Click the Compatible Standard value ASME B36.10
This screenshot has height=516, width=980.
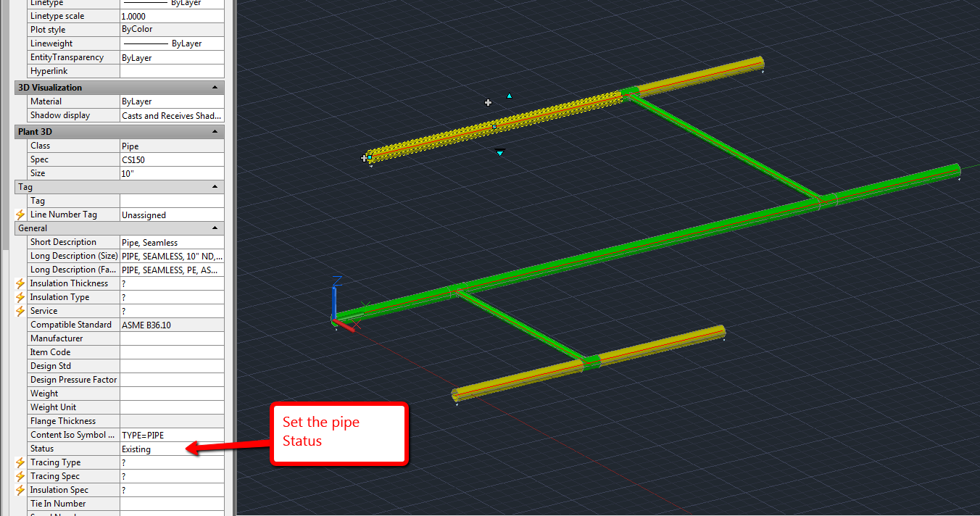pyautogui.click(x=172, y=325)
